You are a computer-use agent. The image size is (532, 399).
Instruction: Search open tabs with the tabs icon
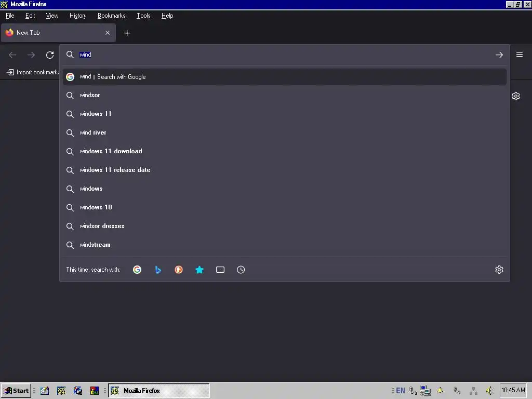pyautogui.click(x=220, y=270)
